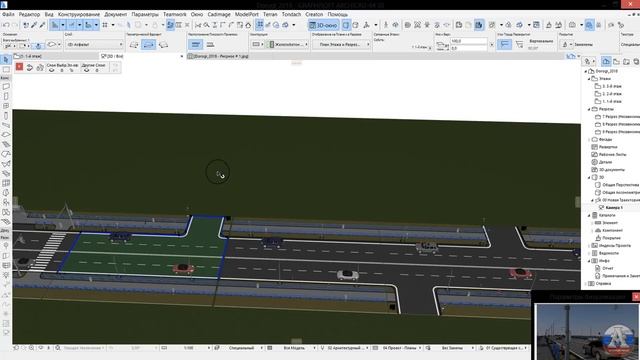The height and width of the screenshot is (360, 640).
Task: Toggle the eye for selected elements layer
Action: (x=51, y=70)
